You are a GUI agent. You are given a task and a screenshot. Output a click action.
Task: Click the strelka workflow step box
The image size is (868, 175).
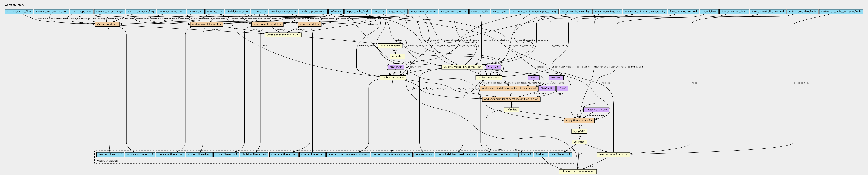(x=309, y=24)
